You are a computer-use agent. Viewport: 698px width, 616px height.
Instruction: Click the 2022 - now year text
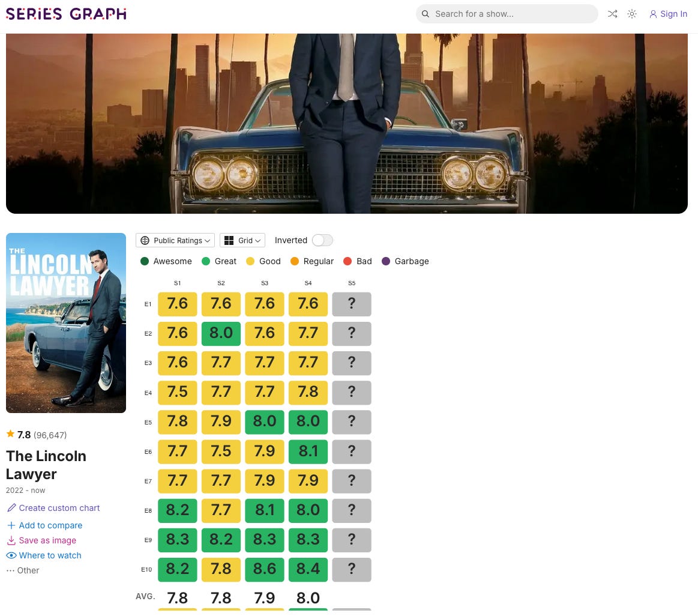(x=25, y=491)
